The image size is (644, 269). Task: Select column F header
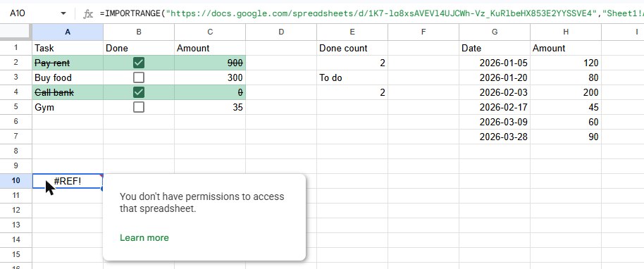pyautogui.click(x=423, y=32)
